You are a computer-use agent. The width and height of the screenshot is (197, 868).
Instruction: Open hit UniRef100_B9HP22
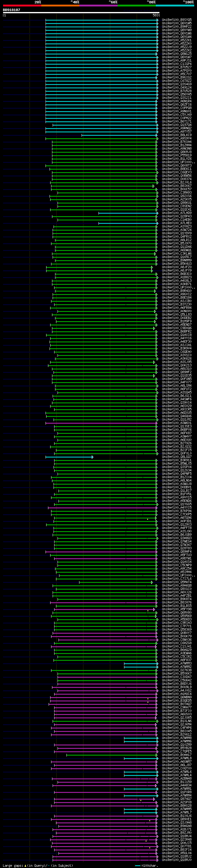[x=177, y=26]
